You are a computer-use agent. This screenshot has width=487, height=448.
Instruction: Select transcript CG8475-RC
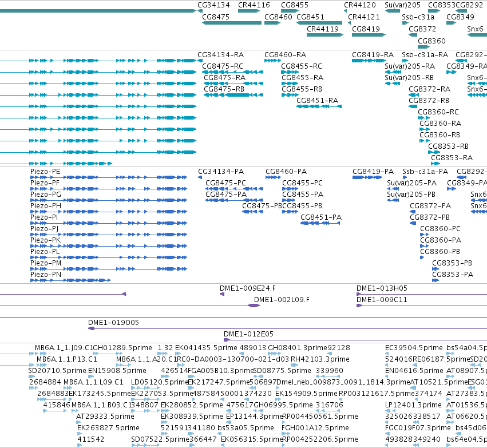click(x=223, y=66)
